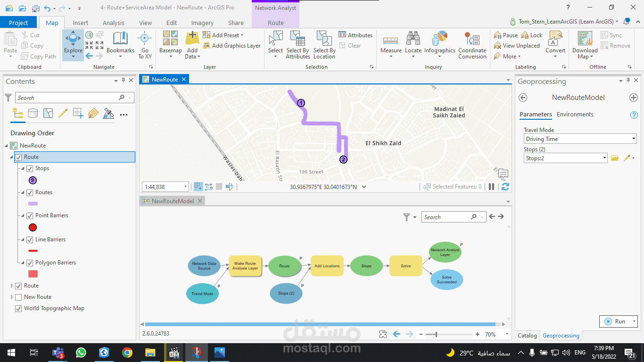The image size is (644, 362).
Task: Switch Contents to List By Snapping
Action: pyautogui.click(x=78, y=113)
